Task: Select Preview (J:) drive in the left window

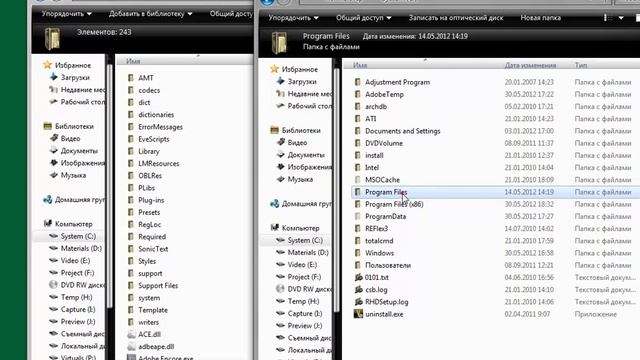Action: (78, 322)
